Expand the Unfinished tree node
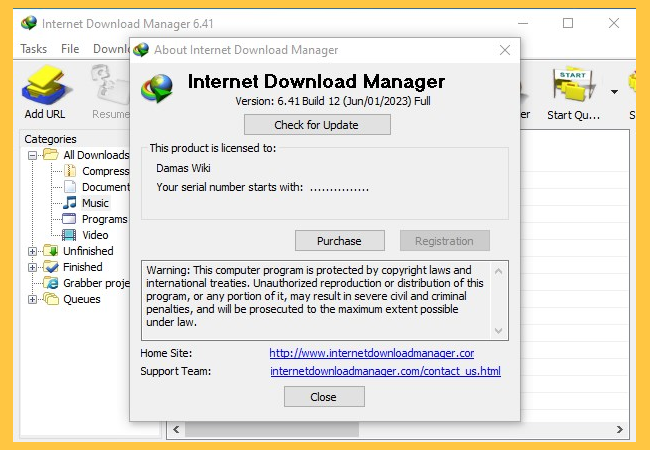The width and height of the screenshot is (650, 450). 32,251
